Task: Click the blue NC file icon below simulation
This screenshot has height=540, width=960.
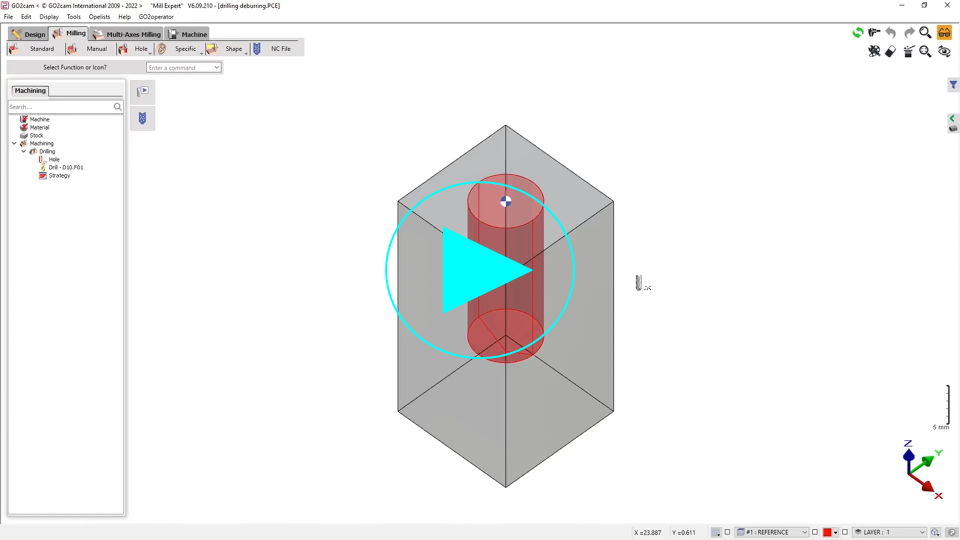Action: (142, 118)
